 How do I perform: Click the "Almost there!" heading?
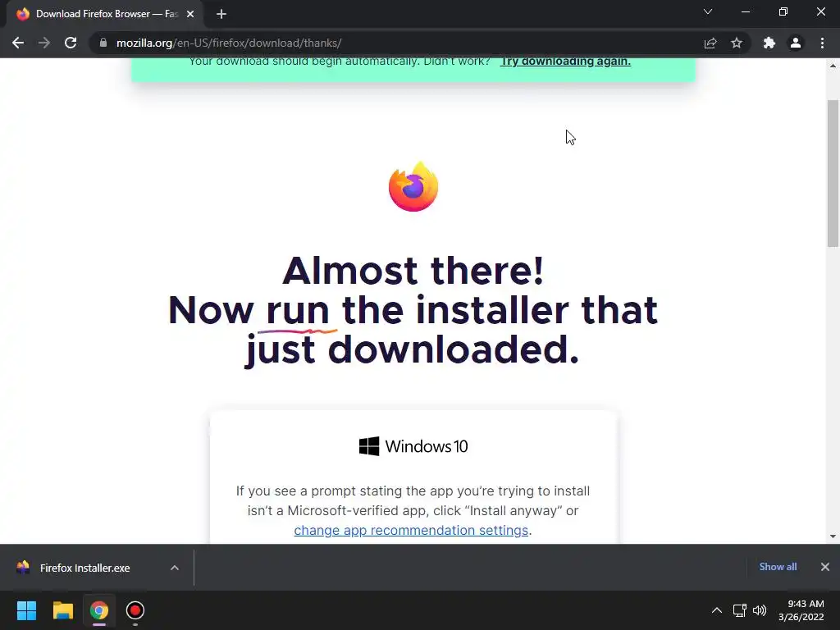413,270
